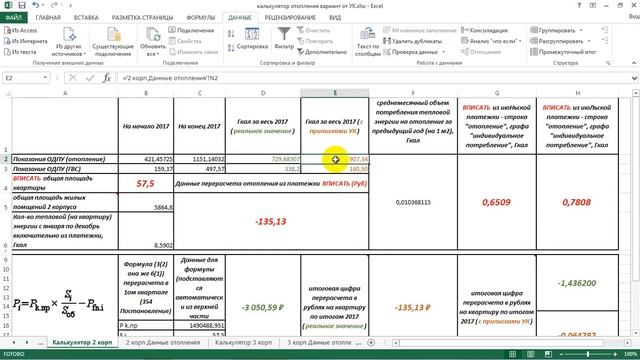The height and width of the screenshot is (360, 640).
Task: Open the Name Box dropdown
Action: click(45, 78)
